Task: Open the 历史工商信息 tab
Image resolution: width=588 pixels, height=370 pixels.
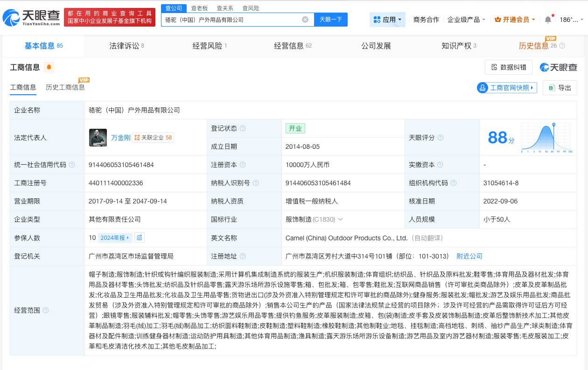Action: pyautogui.click(x=65, y=87)
